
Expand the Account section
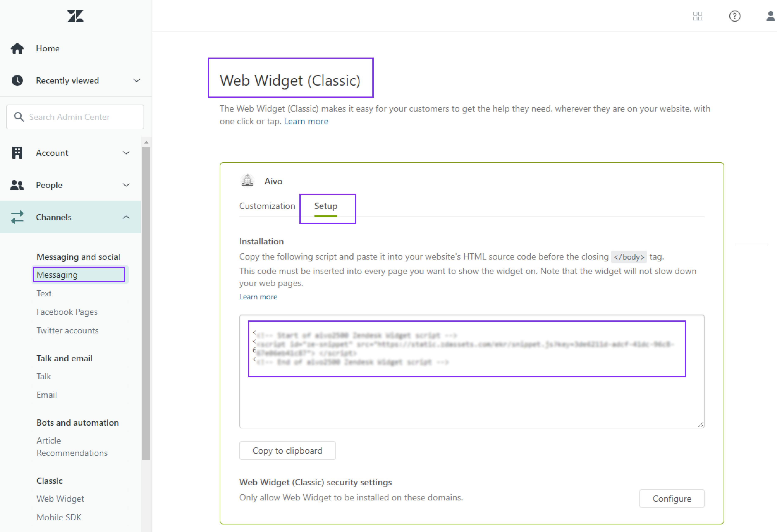pyautogui.click(x=126, y=152)
